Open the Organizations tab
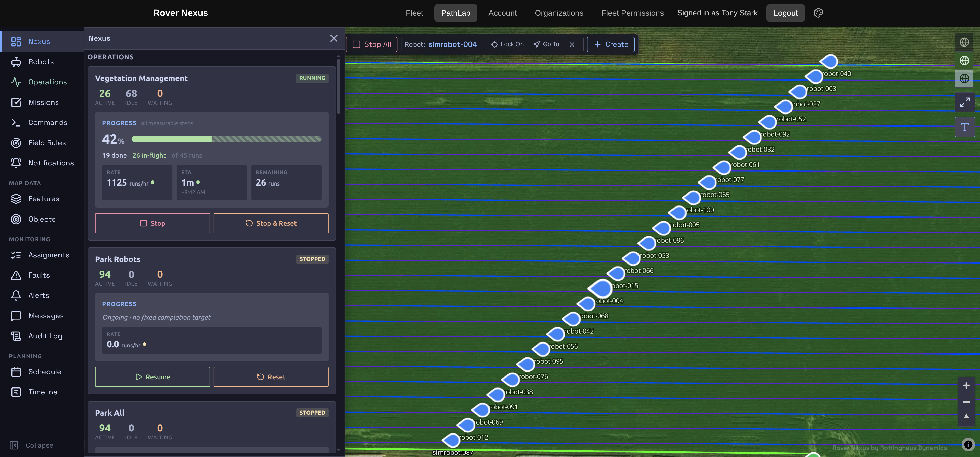This screenshot has width=980, height=457. pos(559,13)
